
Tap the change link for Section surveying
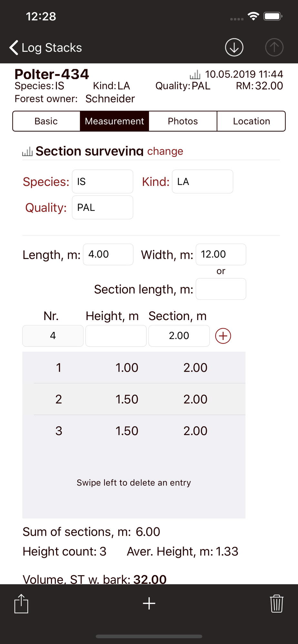pos(165,151)
